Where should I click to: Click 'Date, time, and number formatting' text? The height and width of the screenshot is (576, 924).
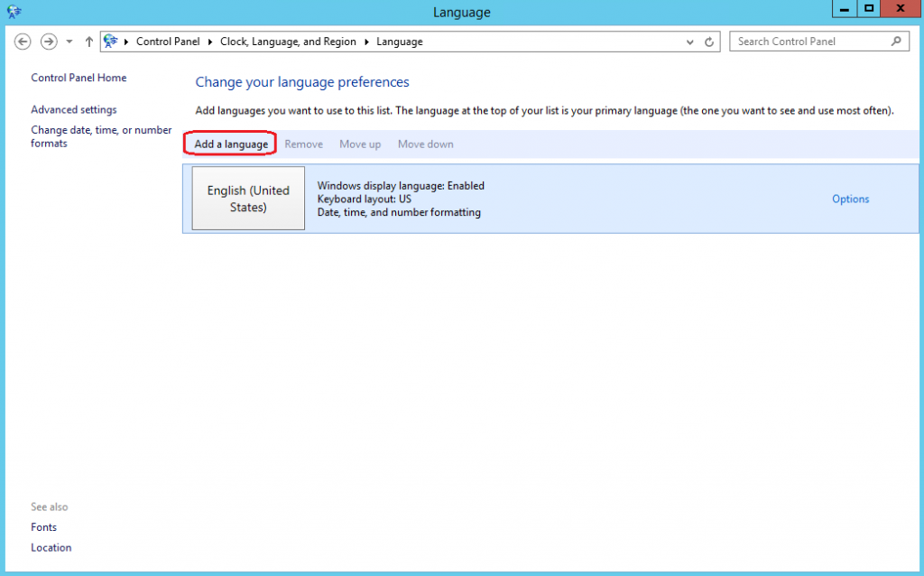(399, 212)
